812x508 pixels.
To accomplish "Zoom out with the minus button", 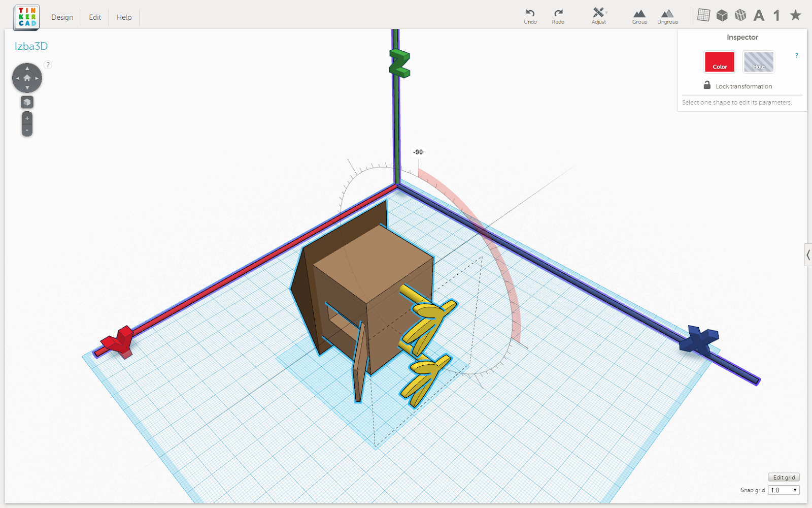I will point(27,130).
